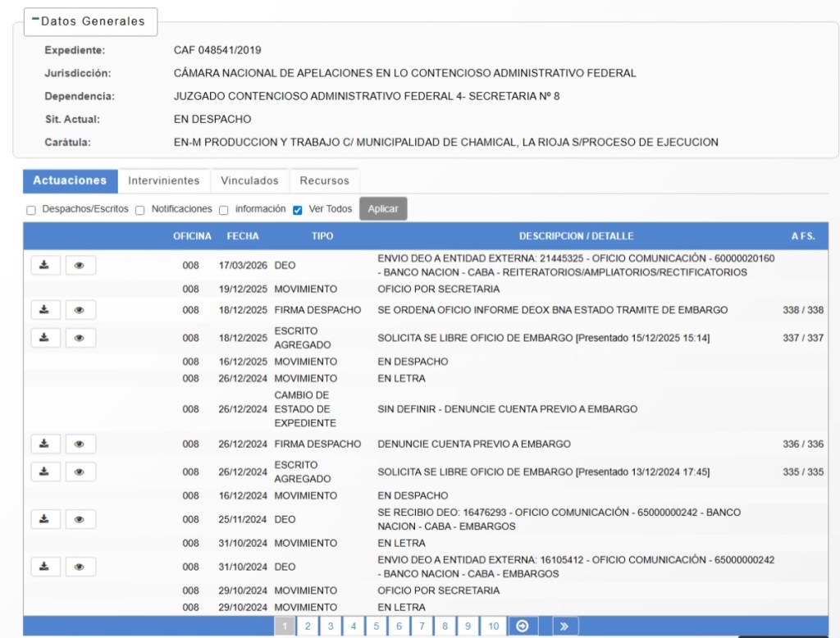Switch to the Intervinientes tab

click(164, 180)
